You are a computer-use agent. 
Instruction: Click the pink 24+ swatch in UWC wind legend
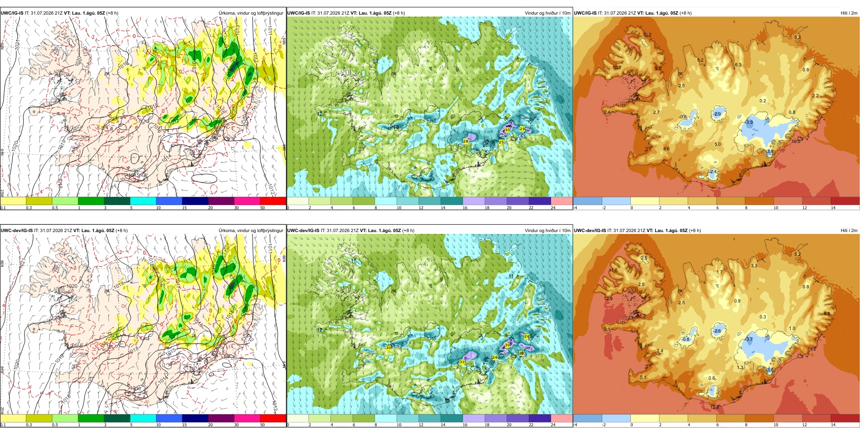(561, 201)
